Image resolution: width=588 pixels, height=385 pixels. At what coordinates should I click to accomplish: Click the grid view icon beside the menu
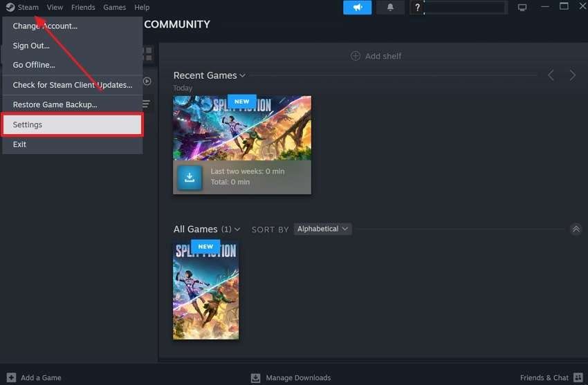point(149,54)
